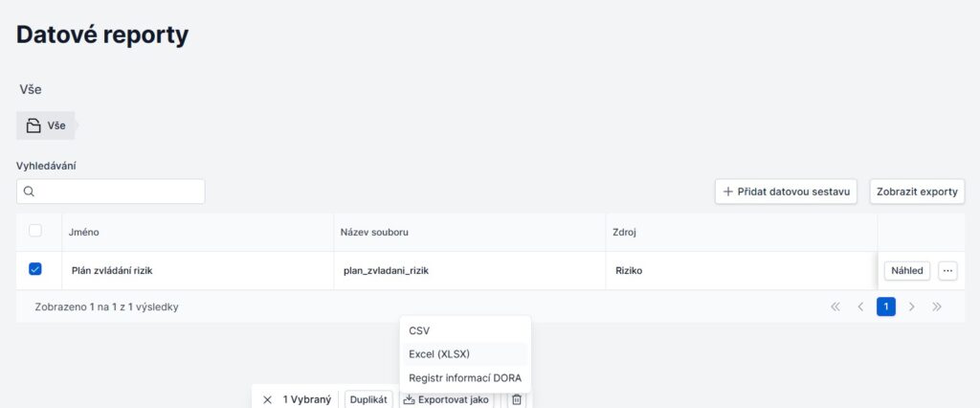980x408 pixels.
Task: Open the Exportovat jako dropdown
Action: point(447,399)
